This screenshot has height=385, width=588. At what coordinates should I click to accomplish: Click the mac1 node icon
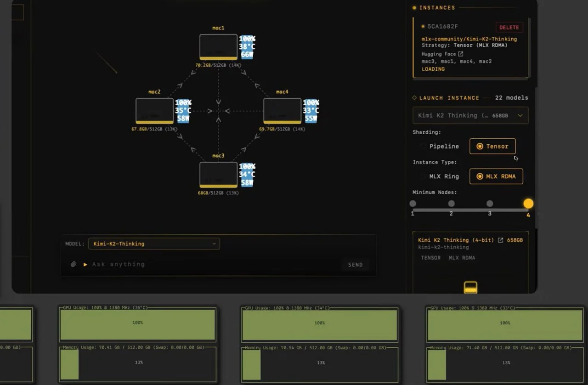click(x=218, y=47)
